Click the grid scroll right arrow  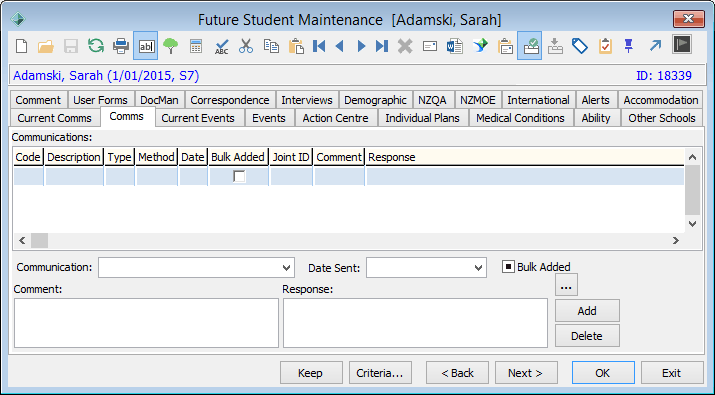[x=676, y=240]
